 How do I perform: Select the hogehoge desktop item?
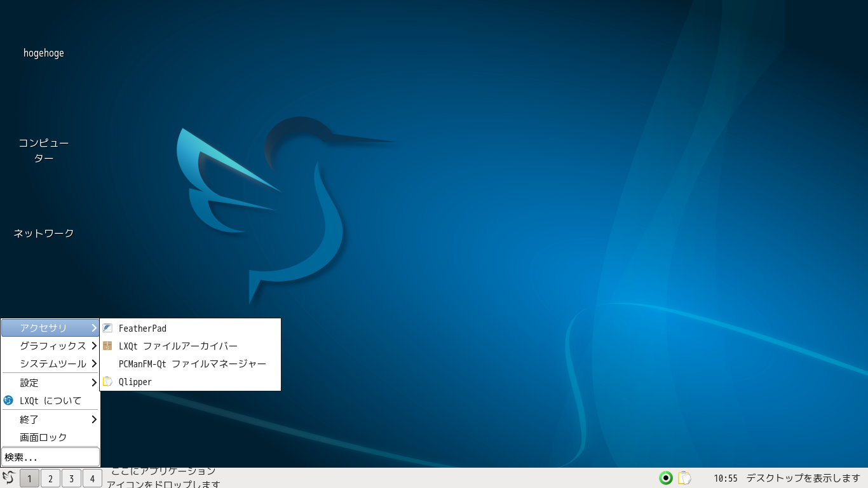[x=44, y=53]
